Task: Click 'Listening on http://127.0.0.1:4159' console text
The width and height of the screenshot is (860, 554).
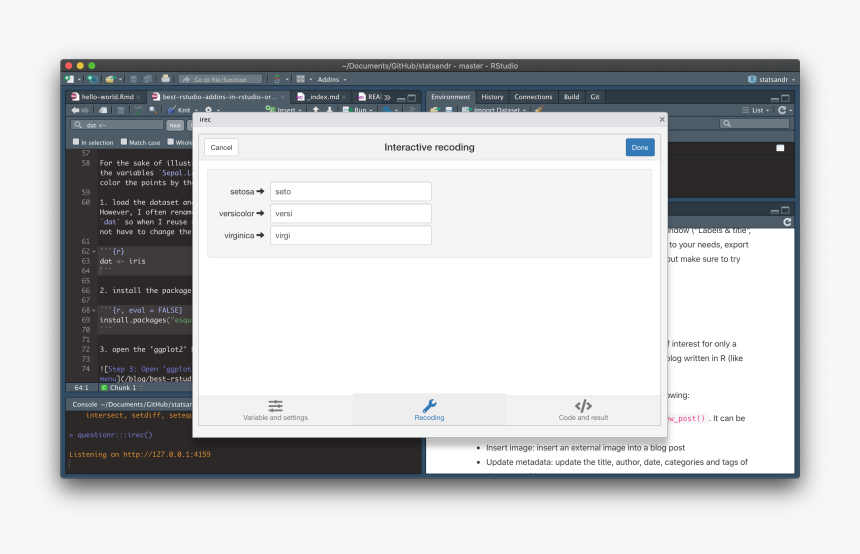Action: tap(140, 455)
